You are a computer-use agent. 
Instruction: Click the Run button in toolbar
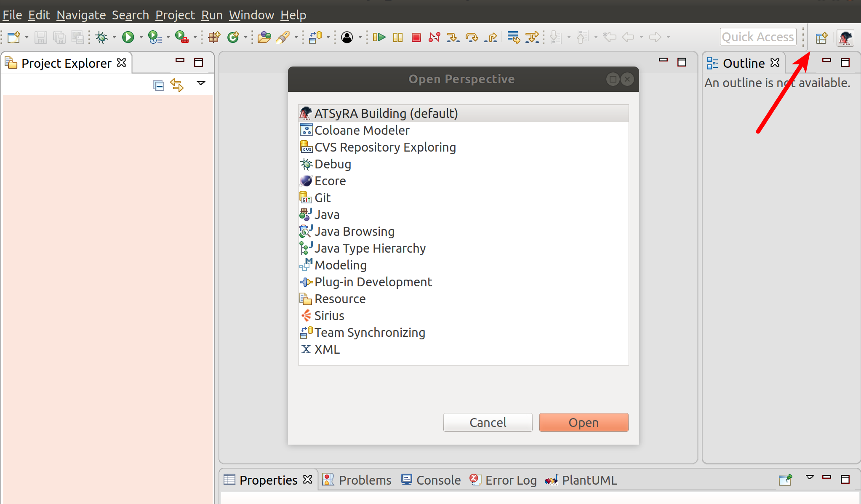pyautogui.click(x=128, y=37)
